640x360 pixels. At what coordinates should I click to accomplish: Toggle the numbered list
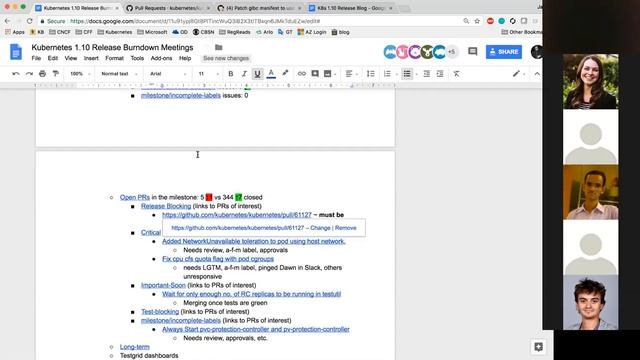387,74
